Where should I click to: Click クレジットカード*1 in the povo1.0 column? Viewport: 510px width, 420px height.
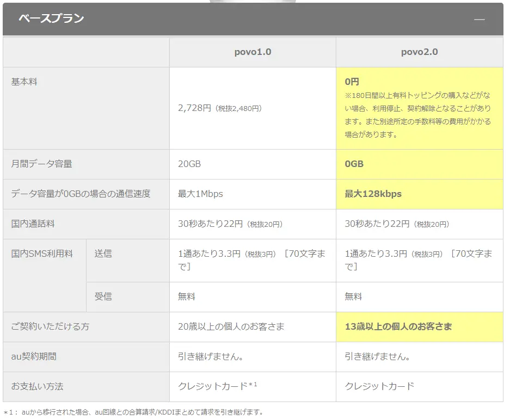(218, 386)
